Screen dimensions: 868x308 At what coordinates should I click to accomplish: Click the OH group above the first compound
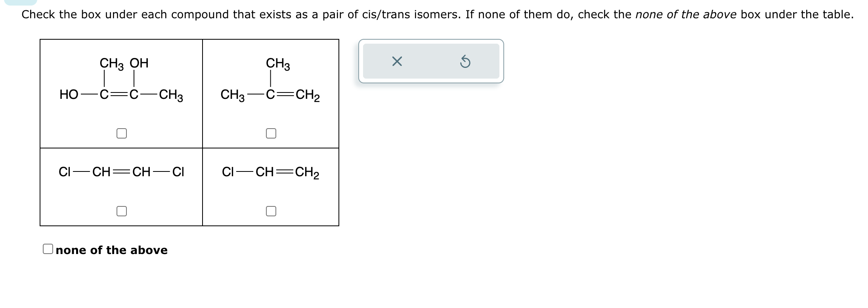[139, 63]
